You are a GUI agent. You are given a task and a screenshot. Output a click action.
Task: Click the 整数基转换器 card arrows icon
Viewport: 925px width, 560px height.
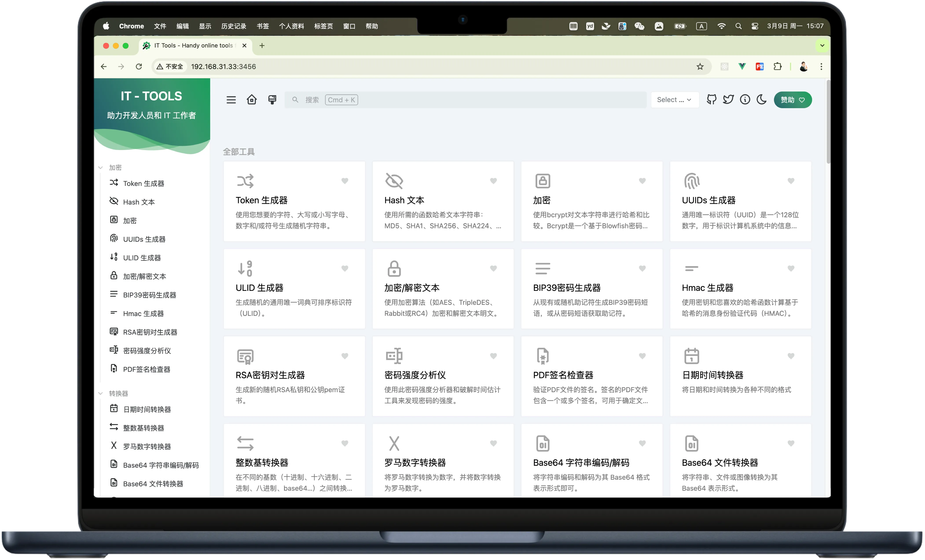[245, 443]
